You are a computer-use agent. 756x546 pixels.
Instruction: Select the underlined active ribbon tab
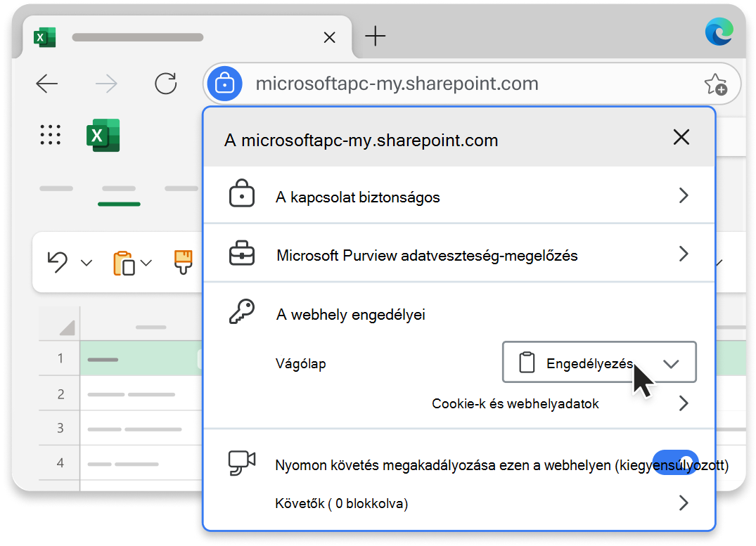pos(119,195)
